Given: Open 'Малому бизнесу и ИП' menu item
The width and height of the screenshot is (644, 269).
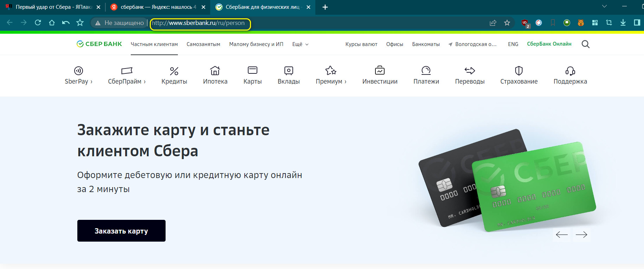Looking at the screenshot, I should point(256,44).
